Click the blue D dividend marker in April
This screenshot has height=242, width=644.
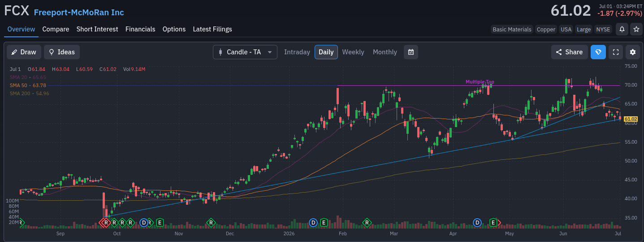coord(477,222)
